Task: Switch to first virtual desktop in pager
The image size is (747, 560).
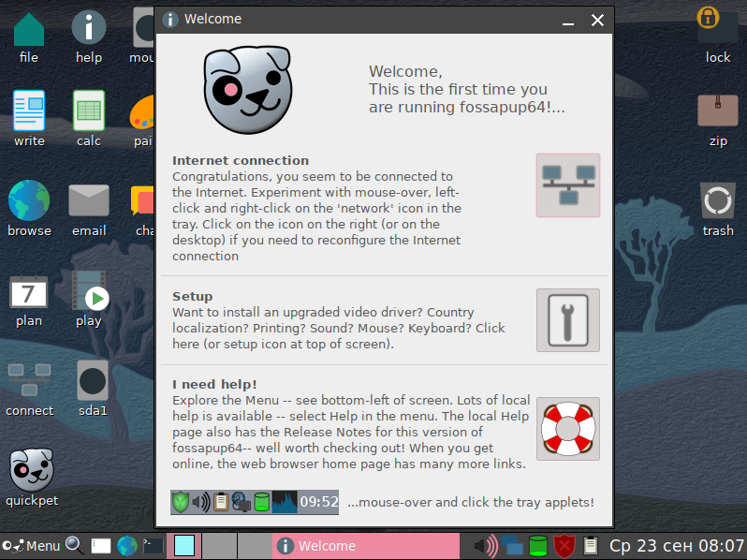Action: [x=183, y=546]
